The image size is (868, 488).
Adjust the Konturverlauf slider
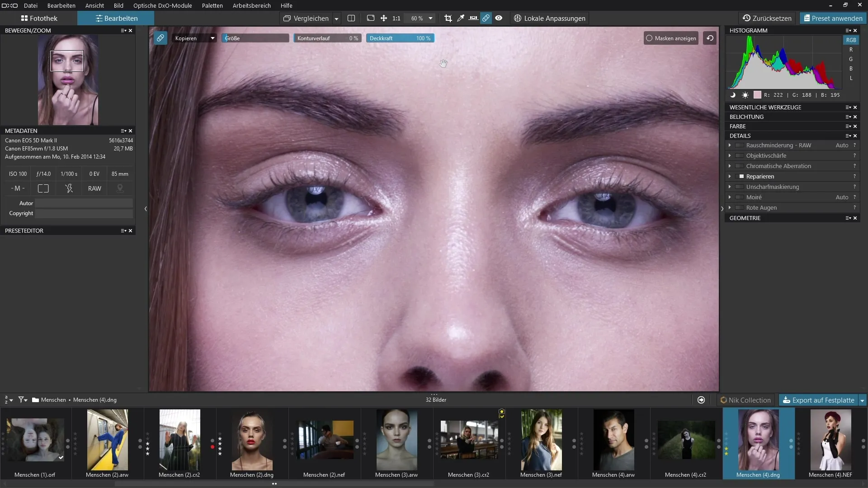pos(328,38)
